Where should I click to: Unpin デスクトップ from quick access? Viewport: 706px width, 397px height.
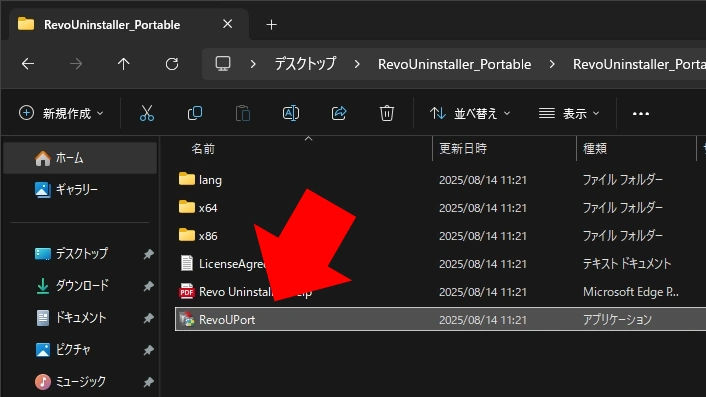(148, 254)
